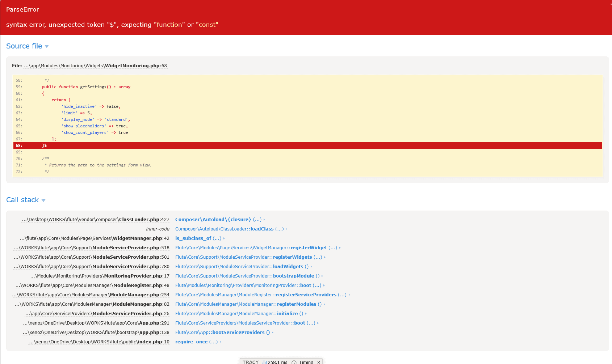Open the ClassLoader.php:427 source link
The width and height of the screenshot is (612, 364).
pos(96,220)
